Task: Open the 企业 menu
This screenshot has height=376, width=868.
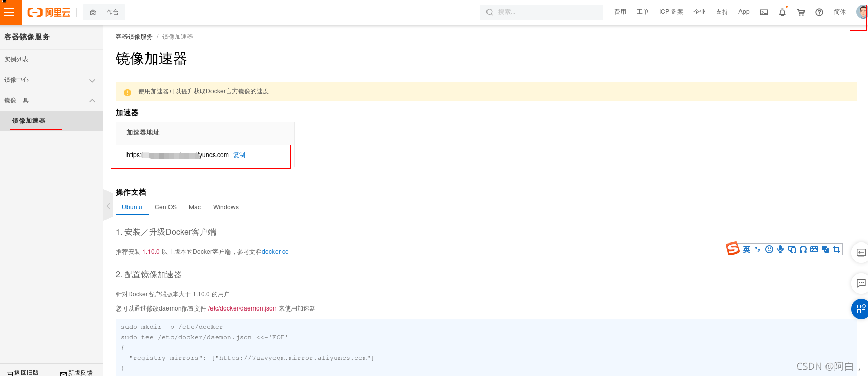Action: (x=700, y=12)
